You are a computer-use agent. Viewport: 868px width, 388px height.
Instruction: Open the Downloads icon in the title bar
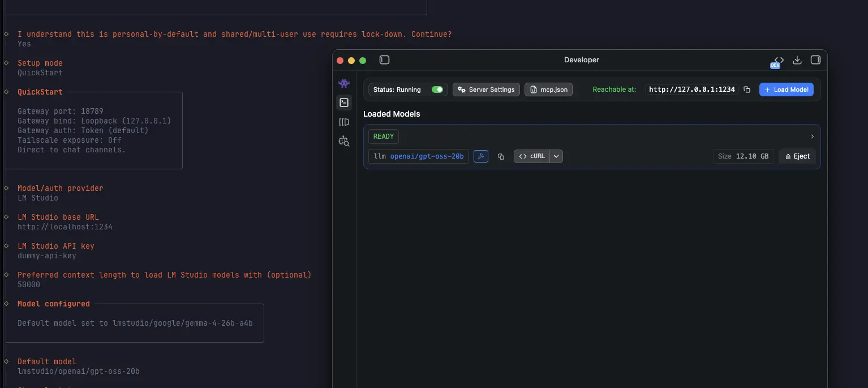(797, 60)
